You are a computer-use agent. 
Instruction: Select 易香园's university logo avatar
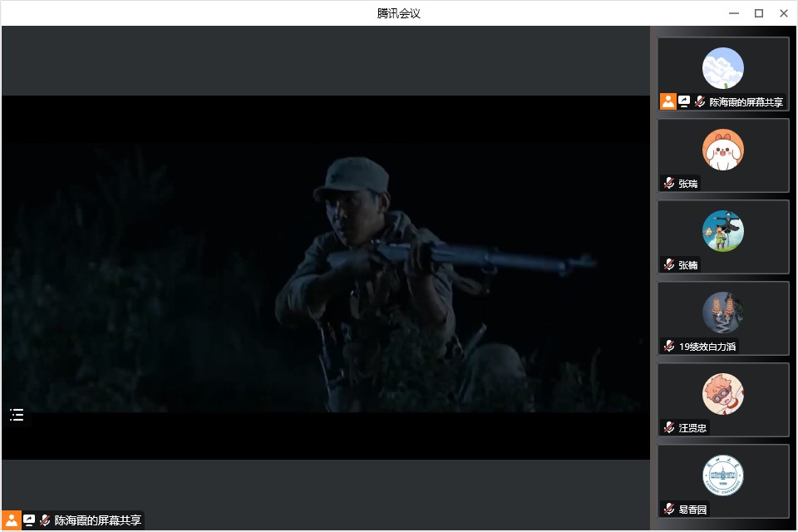click(722, 475)
